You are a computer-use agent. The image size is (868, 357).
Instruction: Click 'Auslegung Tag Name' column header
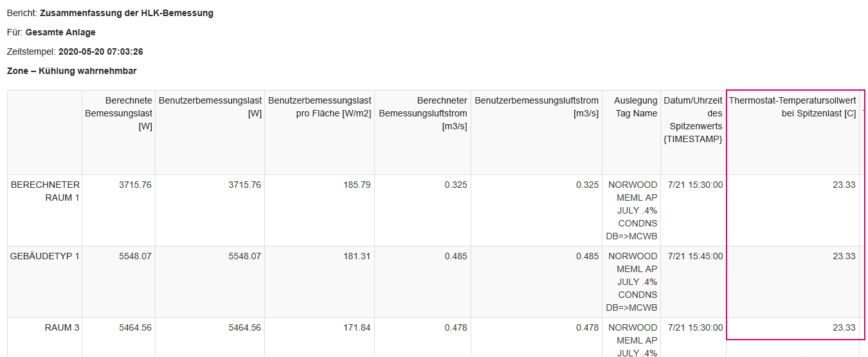click(x=635, y=107)
